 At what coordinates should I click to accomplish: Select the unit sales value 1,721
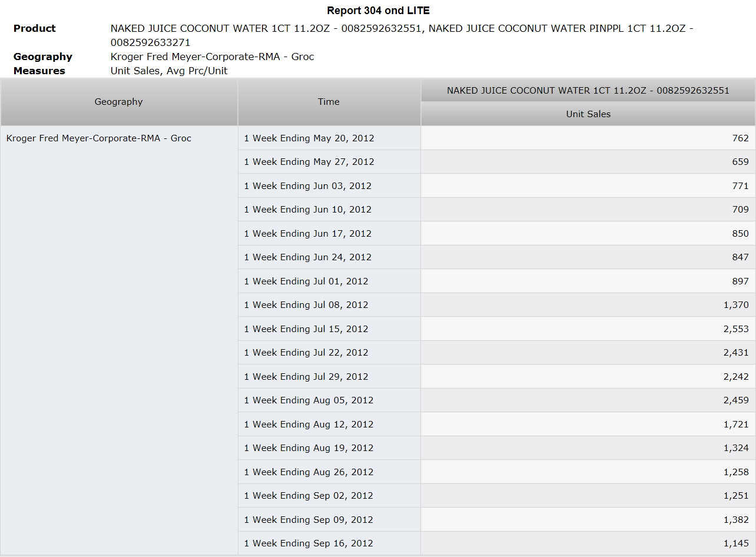pyautogui.click(x=588, y=424)
